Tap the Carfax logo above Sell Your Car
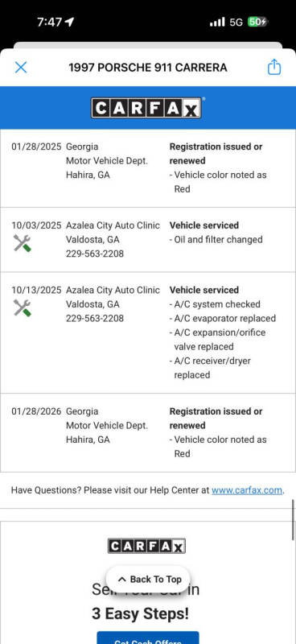 pos(146,546)
